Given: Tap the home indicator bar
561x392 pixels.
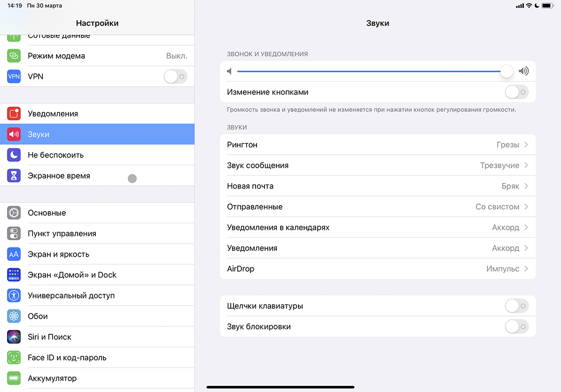Looking at the screenshot, I should [x=280, y=387].
